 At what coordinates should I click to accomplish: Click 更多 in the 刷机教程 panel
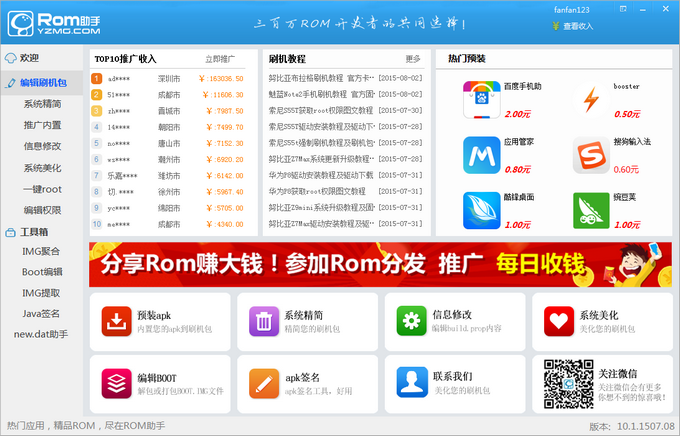click(413, 59)
